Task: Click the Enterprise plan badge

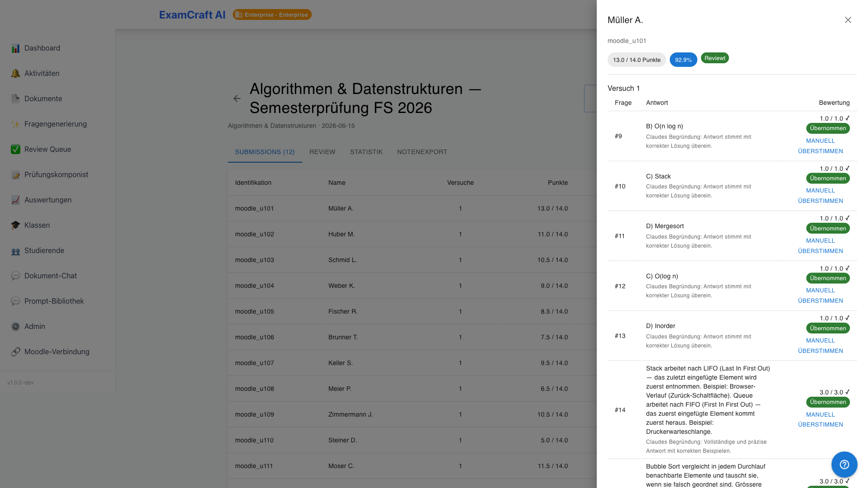Action: 272,15
